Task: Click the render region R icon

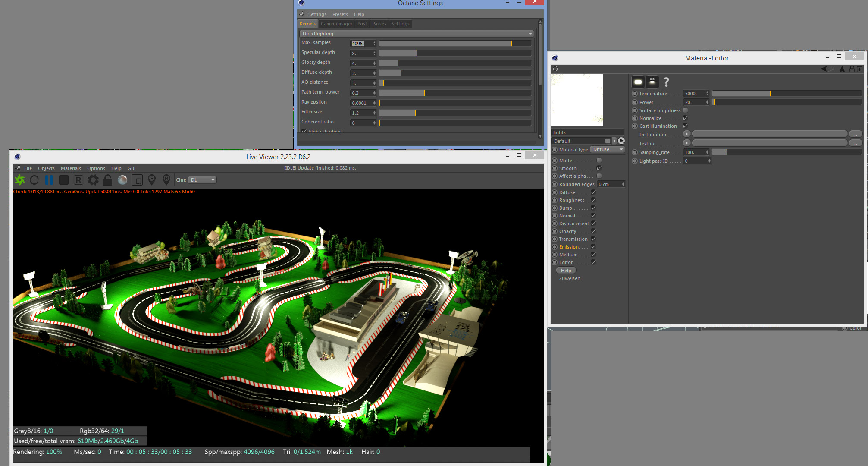Action: pyautogui.click(x=78, y=180)
